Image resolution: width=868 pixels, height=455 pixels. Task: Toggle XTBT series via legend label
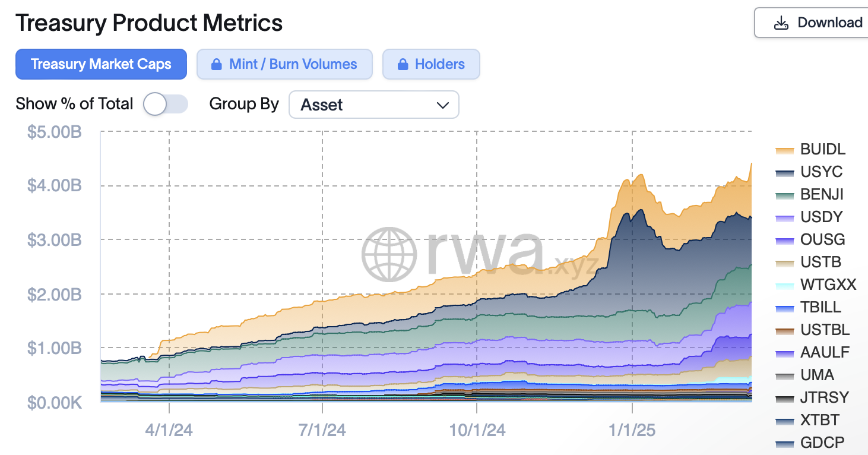tap(820, 420)
